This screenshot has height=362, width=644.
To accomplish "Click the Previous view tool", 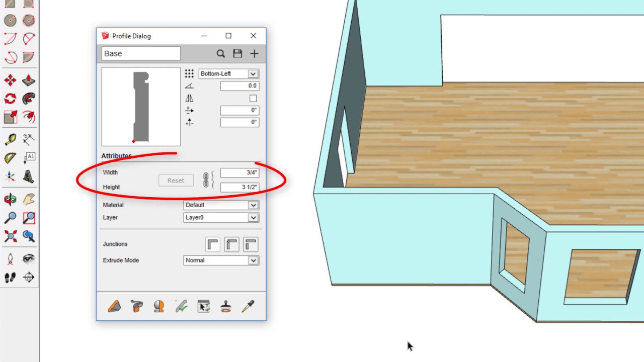I will 29,236.
